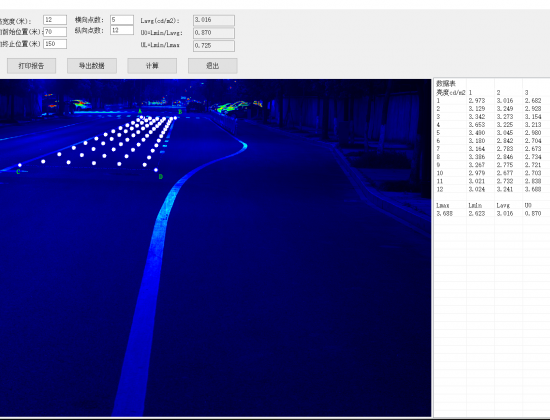This screenshot has width=550, height=420.
Task: Select table cell 2.721 in row 9
Action: point(533,165)
